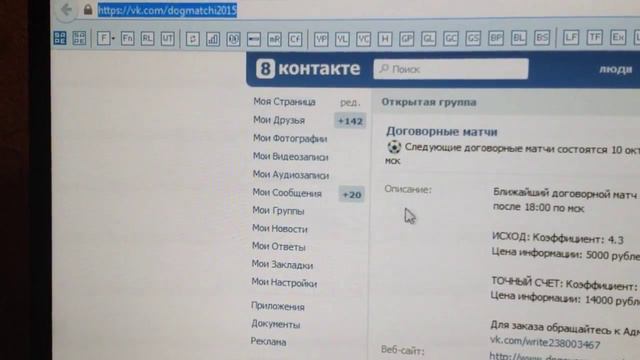Click the UT toolbar button

[x=167, y=39]
